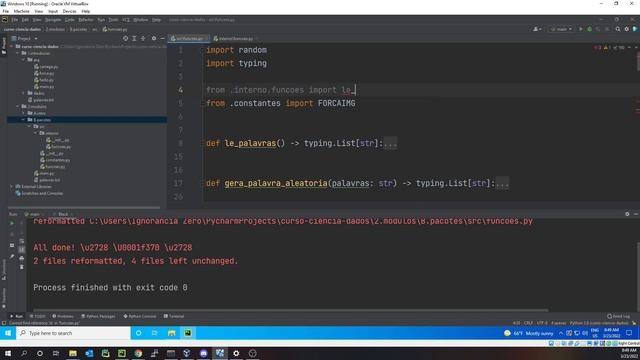Open the Devices menu in VirtualBox
The width and height of the screenshot is (640, 360).
(x=69, y=11)
